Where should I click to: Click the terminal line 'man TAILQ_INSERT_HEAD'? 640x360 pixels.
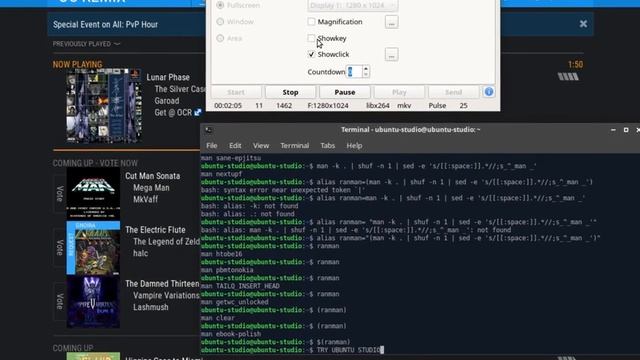(240, 286)
